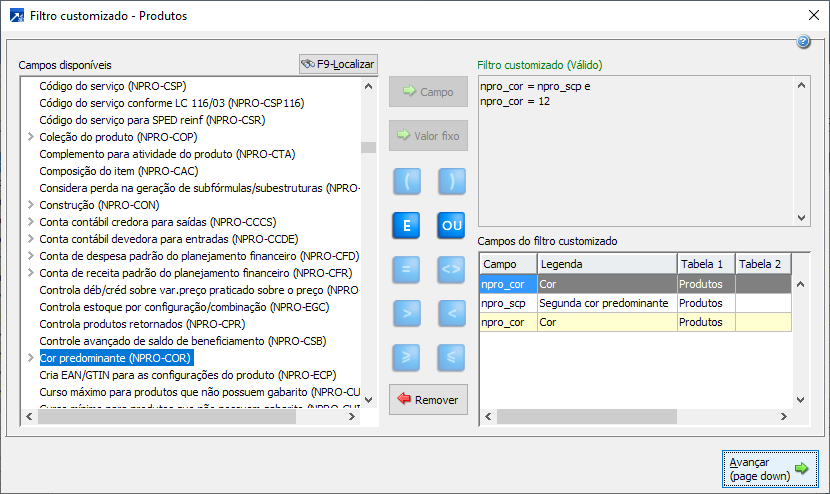Select Controla déb/créd sobre var.preço
The width and height of the screenshot is (830, 494).
point(200,290)
